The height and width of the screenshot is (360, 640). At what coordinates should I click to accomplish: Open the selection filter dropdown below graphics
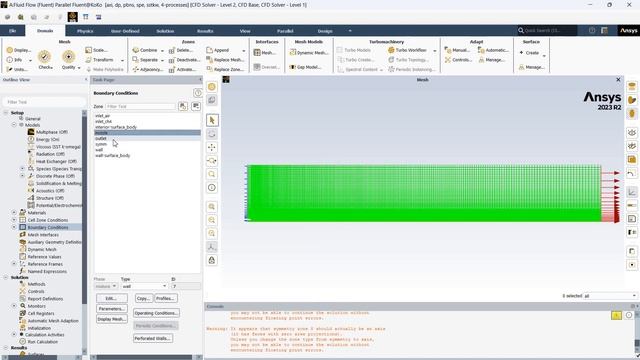pos(610,296)
